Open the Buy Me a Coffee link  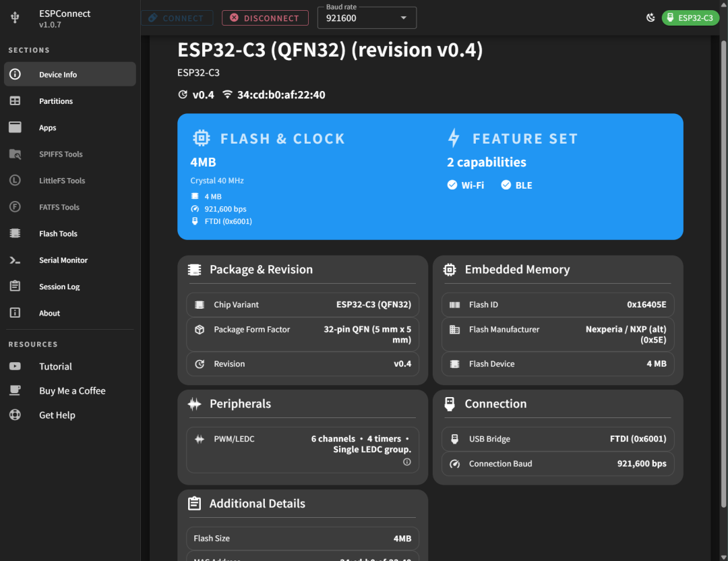coord(72,391)
